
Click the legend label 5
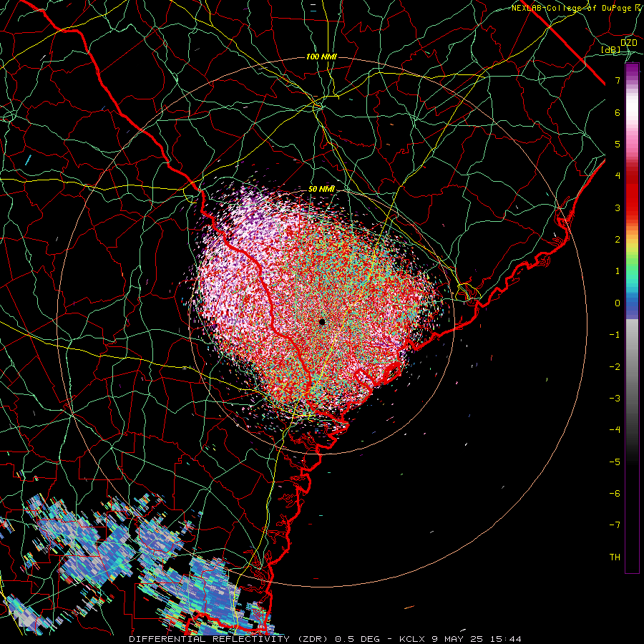[x=618, y=144]
